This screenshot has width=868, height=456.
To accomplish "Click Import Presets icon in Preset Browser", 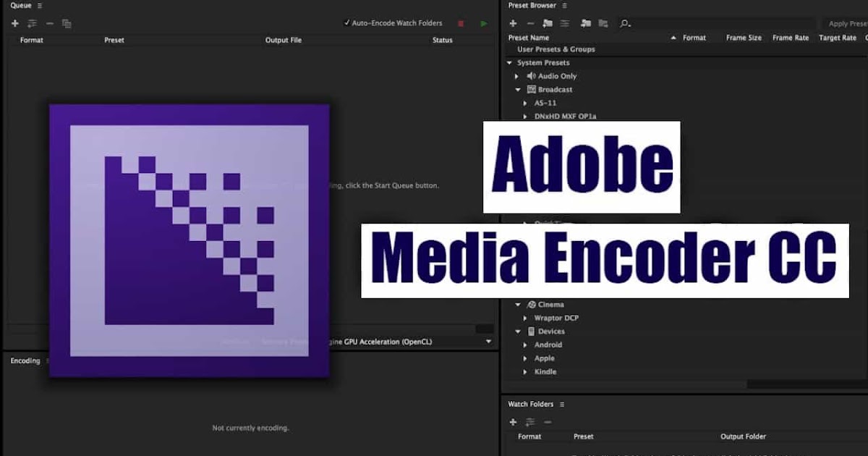I will coord(585,24).
